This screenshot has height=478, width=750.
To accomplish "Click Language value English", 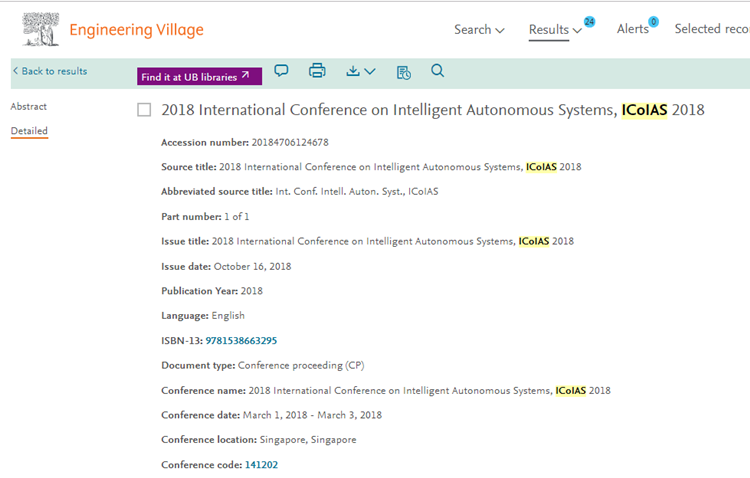I will click(228, 316).
